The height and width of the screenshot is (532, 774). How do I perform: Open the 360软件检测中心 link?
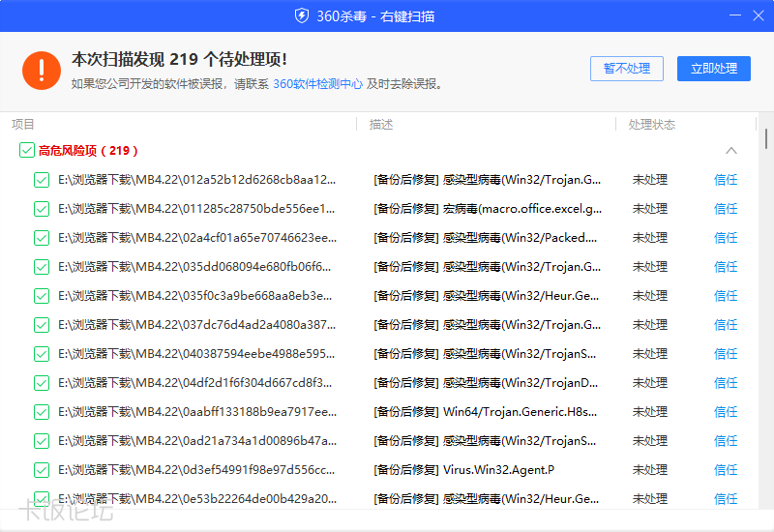(317, 84)
